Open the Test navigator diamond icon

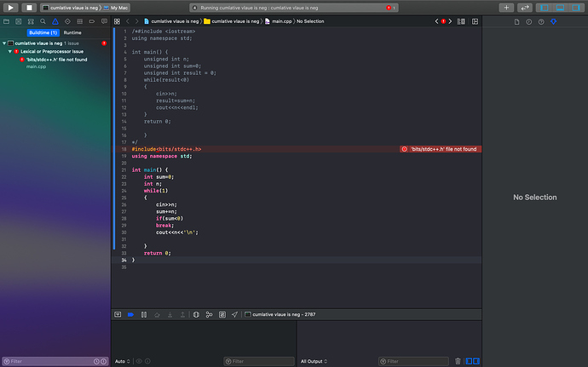click(67, 21)
